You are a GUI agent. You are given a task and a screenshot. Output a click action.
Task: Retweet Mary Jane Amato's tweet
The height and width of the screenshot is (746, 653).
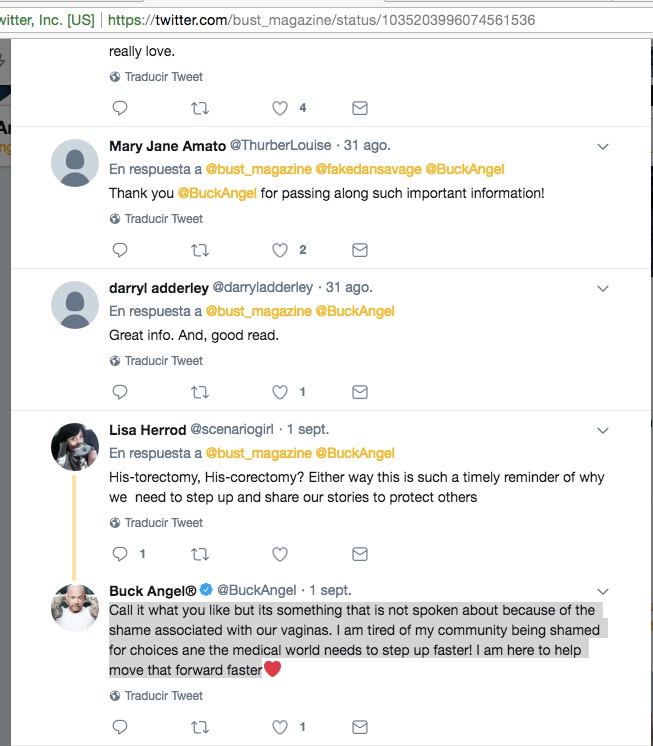[x=200, y=250]
